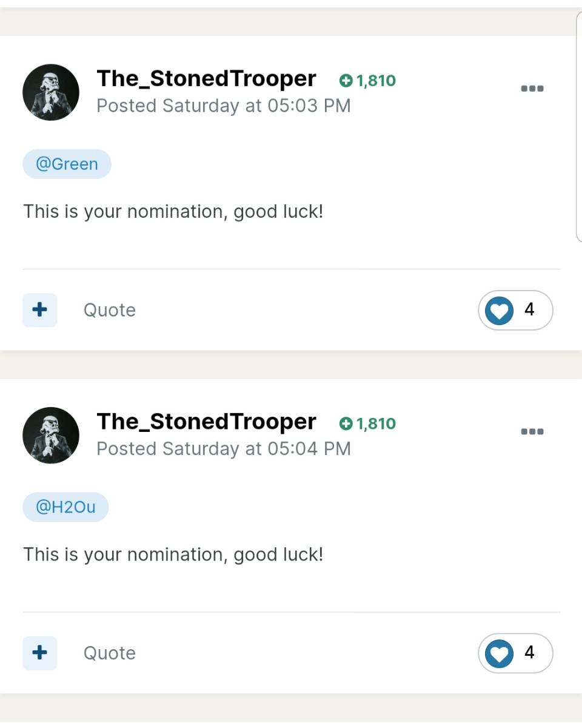
Task: Open the 'Posted Saturday at 05:03 PM' timestamp
Action: [x=224, y=106]
